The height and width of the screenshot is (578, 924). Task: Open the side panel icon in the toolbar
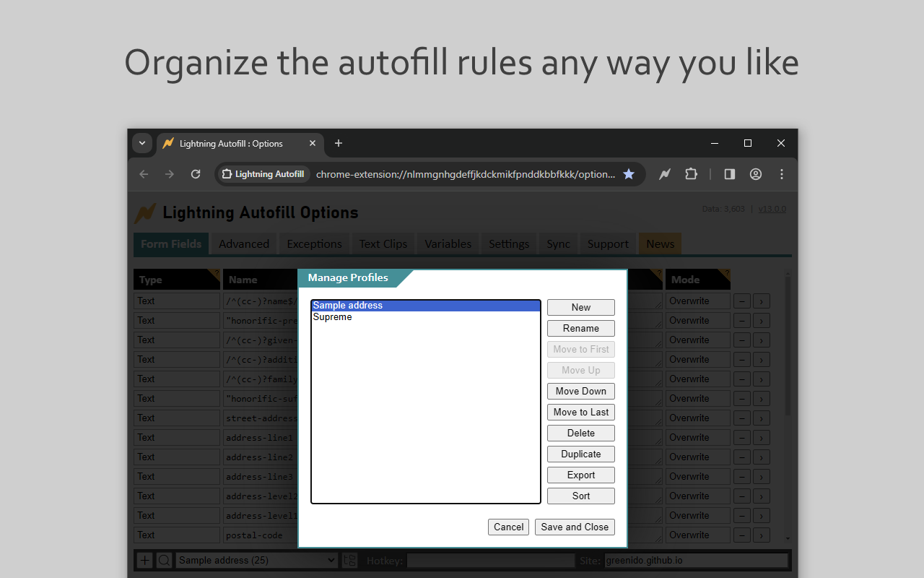[729, 174]
